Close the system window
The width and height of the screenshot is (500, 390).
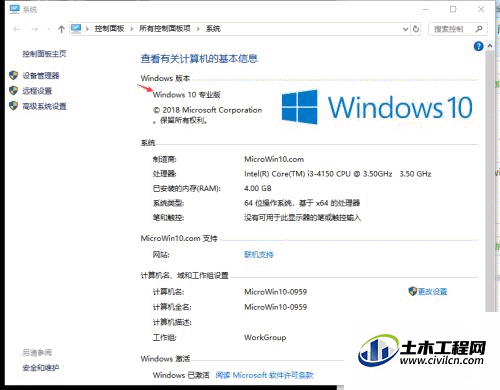click(481, 9)
